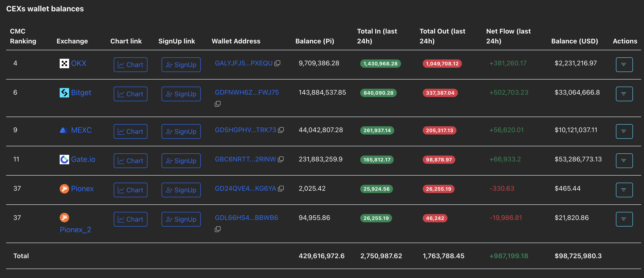Click the MEXC exchange logo
644x278 pixels.
[x=64, y=130]
